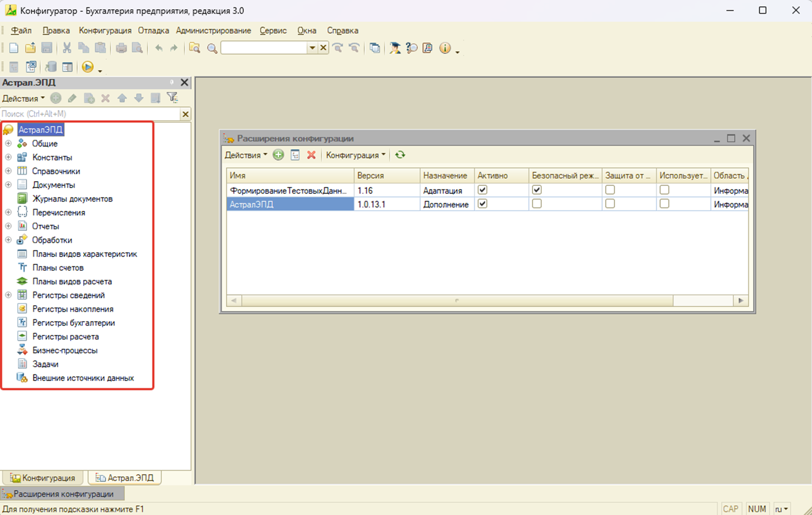This screenshot has height=515, width=812.
Task: Click red Delete X in Расширения конфигурации toolbar
Action: click(x=311, y=155)
